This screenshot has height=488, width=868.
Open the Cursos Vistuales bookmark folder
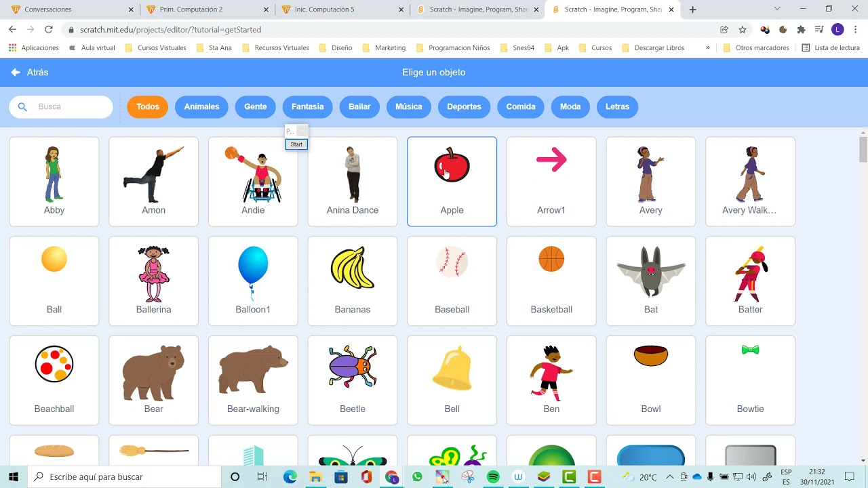pyautogui.click(x=155, y=48)
